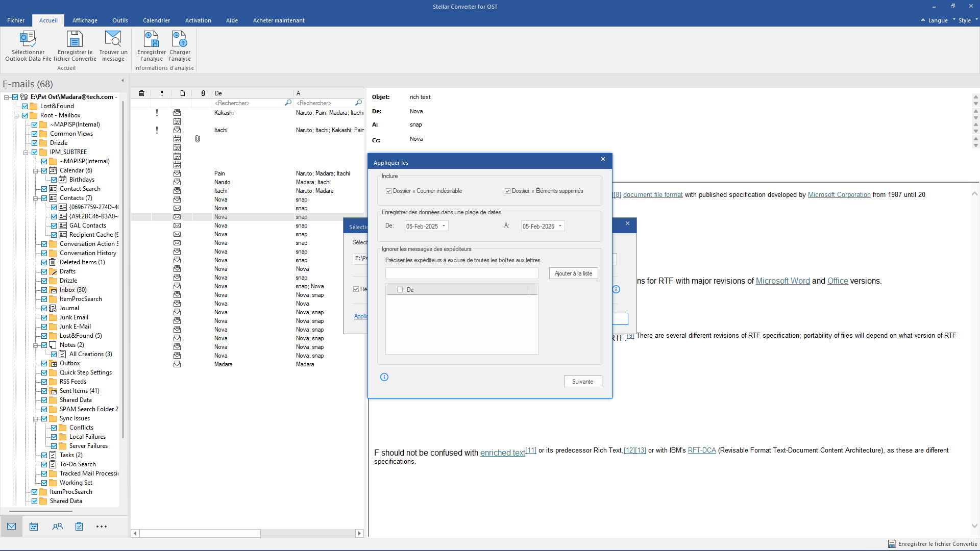The height and width of the screenshot is (551, 980).
Task: Click the Suivante button in dialog
Action: click(x=582, y=382)
